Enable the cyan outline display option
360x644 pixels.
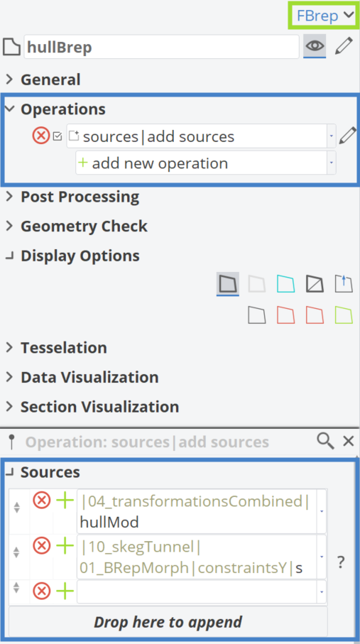click(285, 284)
